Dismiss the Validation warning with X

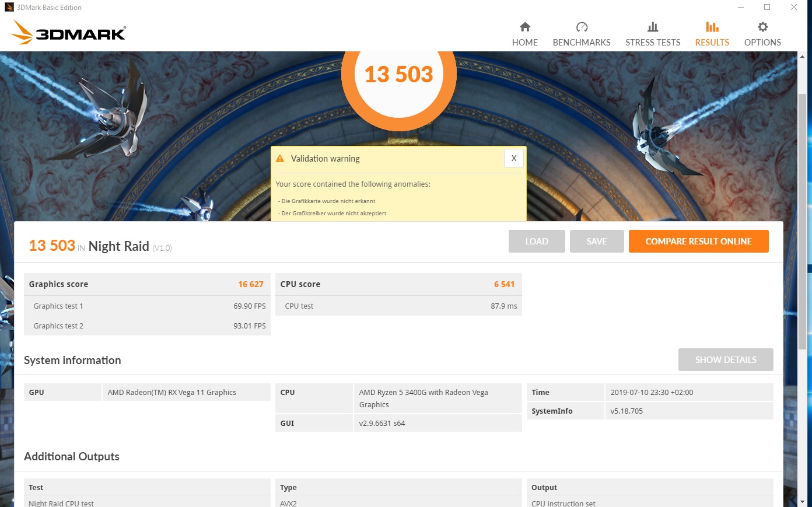(514, 158)
